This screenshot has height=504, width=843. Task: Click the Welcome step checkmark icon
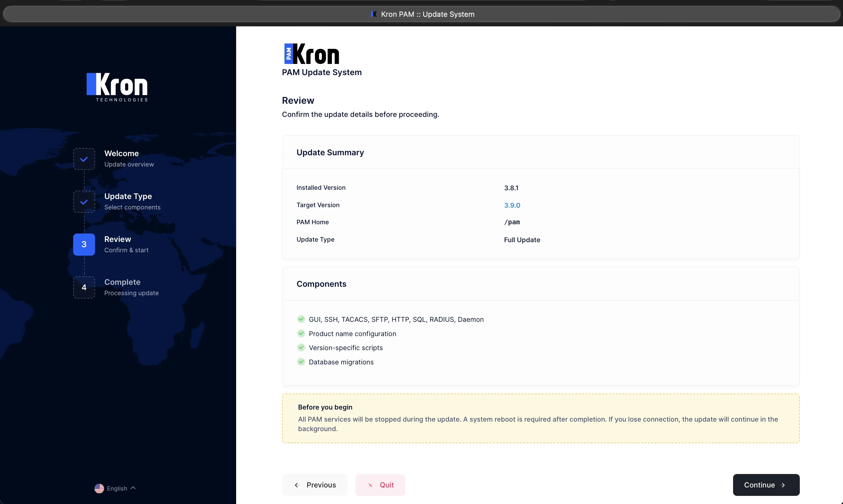pyautogui.click(x=84, y=159)
